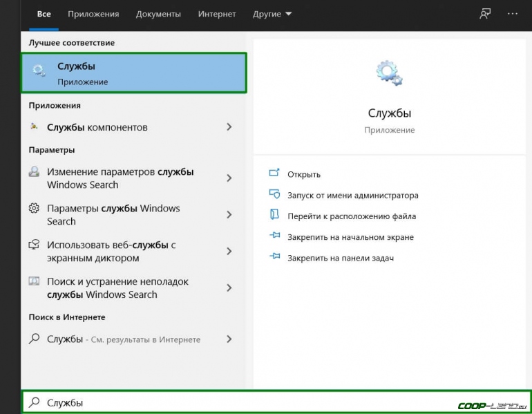
Task: Click the web search magnifier icon for Службы
Action: [x=34, y=339]
